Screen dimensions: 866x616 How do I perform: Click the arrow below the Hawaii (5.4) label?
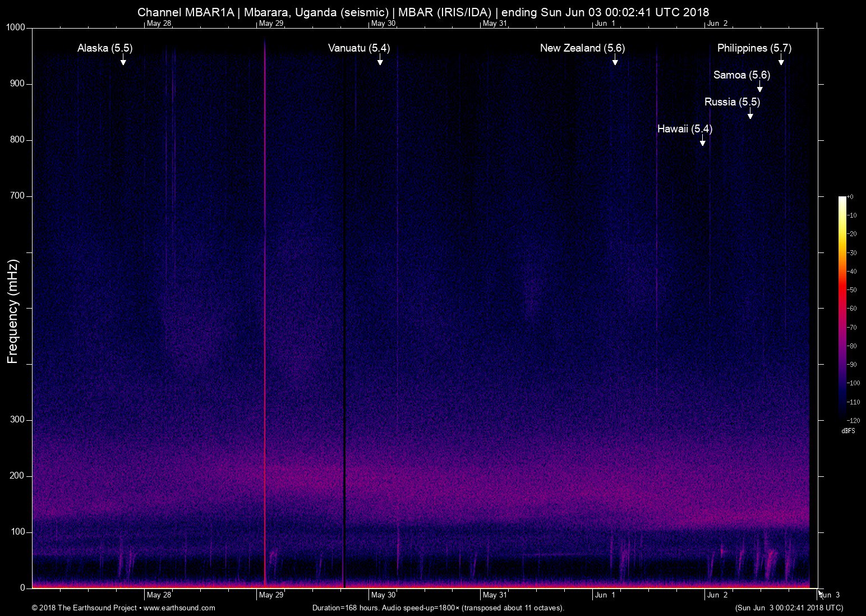[x=703, y=141]
